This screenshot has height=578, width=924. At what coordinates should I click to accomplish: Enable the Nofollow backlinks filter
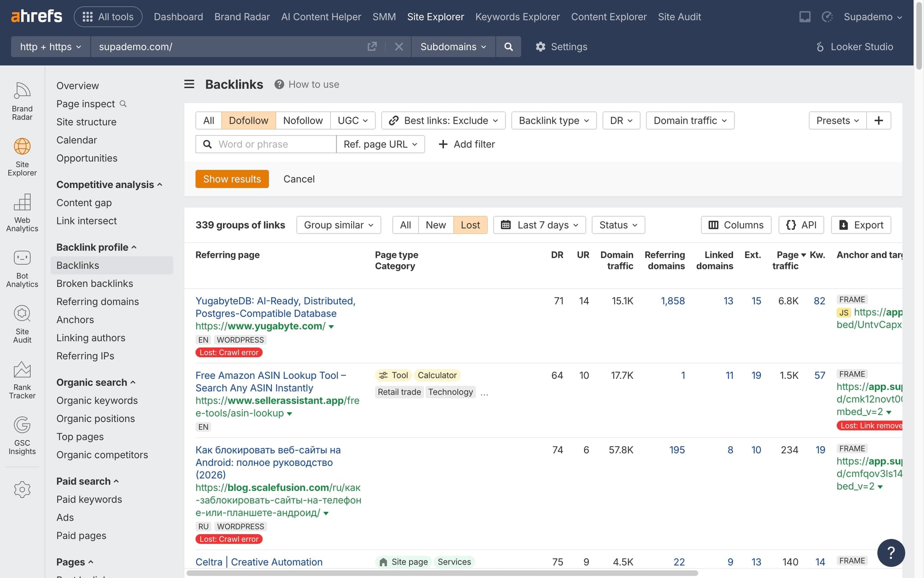303,120
